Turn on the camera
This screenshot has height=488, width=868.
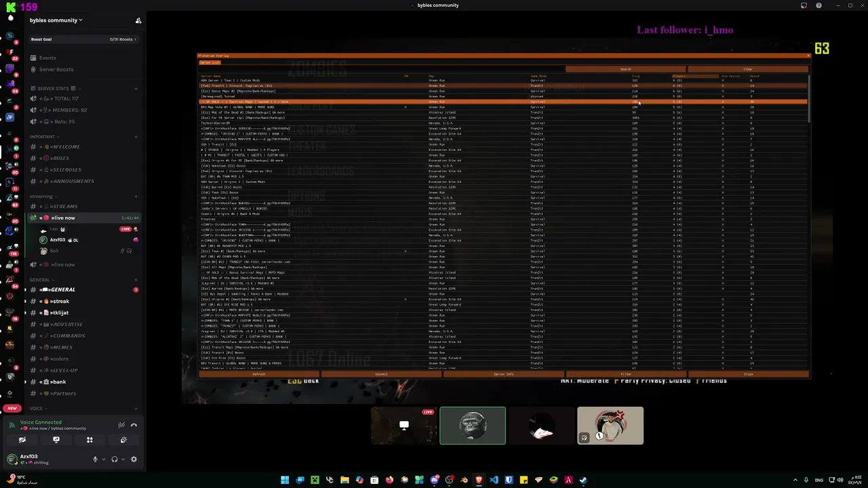point(22,440)
